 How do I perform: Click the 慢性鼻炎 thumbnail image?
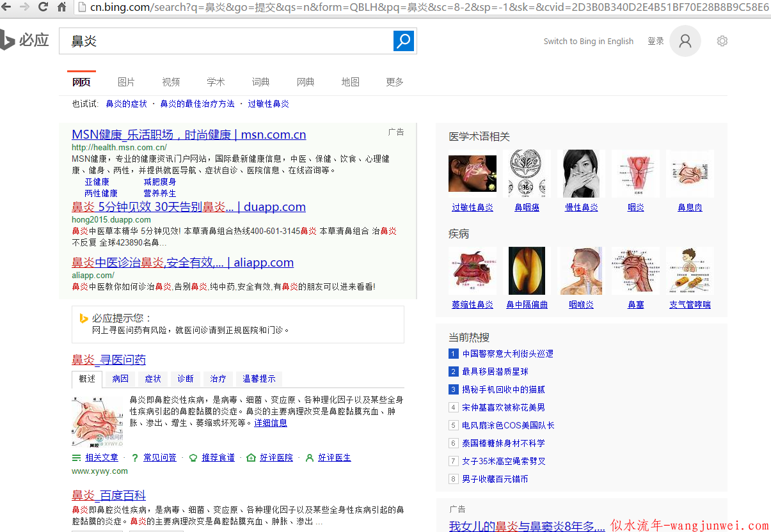click(581, 174)
